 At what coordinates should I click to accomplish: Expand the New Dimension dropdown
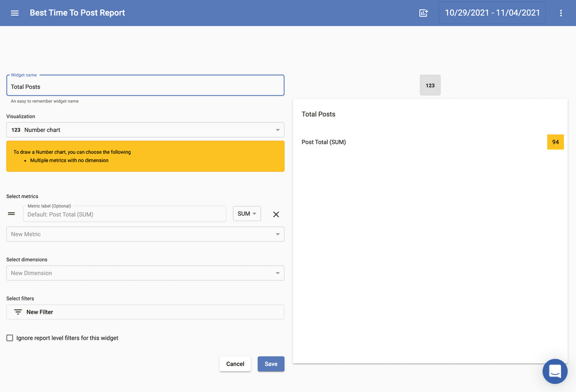pos(145,273)
